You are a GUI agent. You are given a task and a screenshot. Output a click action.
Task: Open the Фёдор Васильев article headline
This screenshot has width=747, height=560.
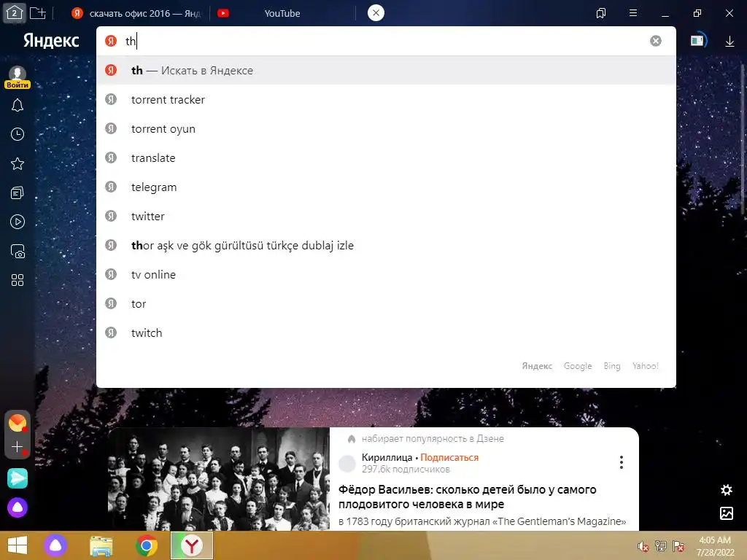pyautogui.click(x=467, y=497)
